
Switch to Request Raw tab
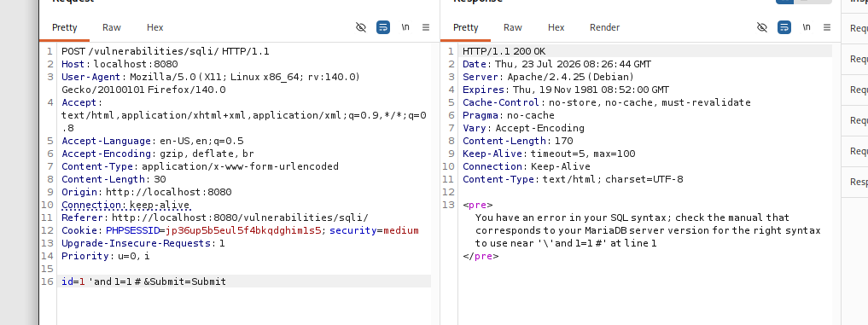point(111,27)
